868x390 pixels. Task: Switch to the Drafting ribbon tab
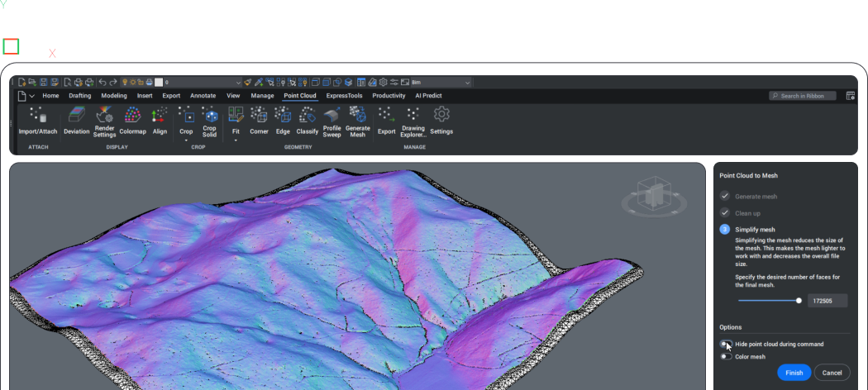pos(79,96)
